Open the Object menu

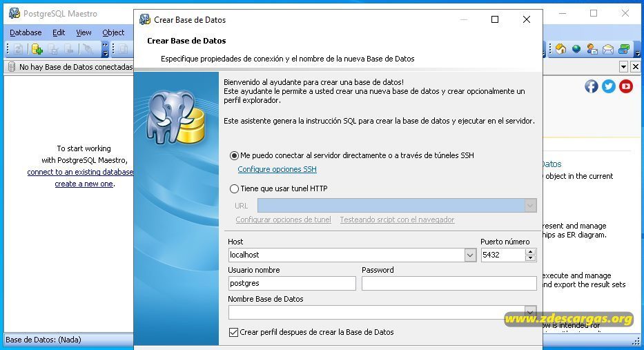[x=113, y=32]
